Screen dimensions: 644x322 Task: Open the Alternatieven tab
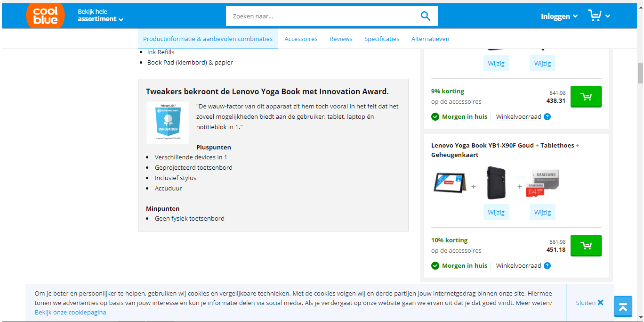click(x=430, y=39)
